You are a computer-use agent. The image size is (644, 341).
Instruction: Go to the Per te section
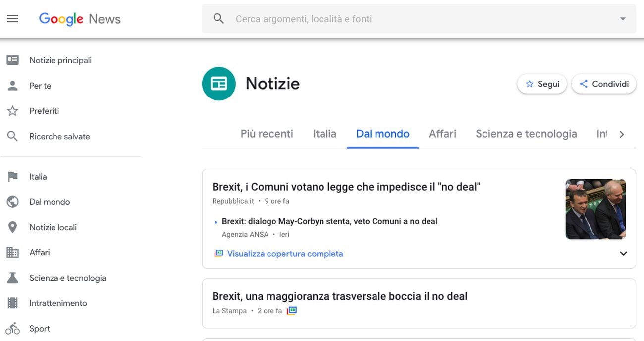click(x=40, y=86)
